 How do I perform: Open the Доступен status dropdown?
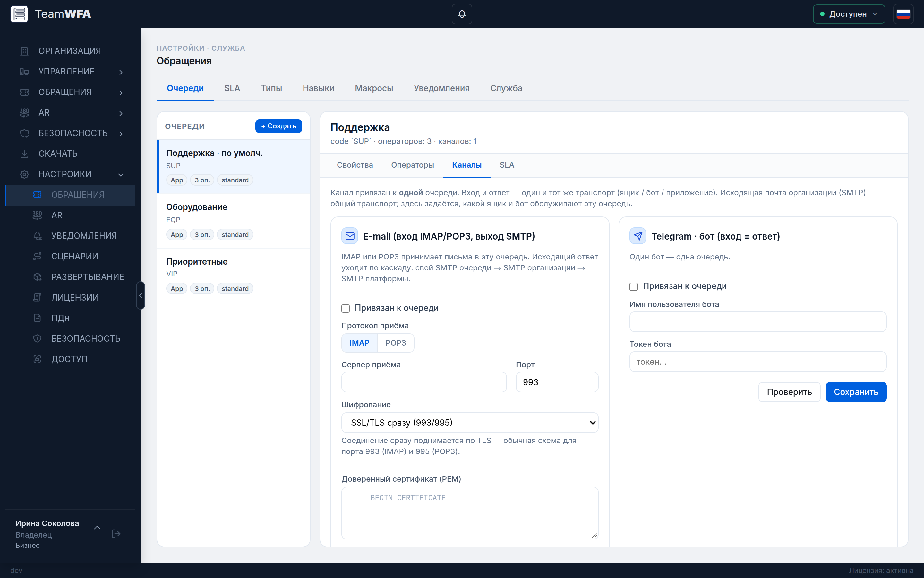point(849,14)
